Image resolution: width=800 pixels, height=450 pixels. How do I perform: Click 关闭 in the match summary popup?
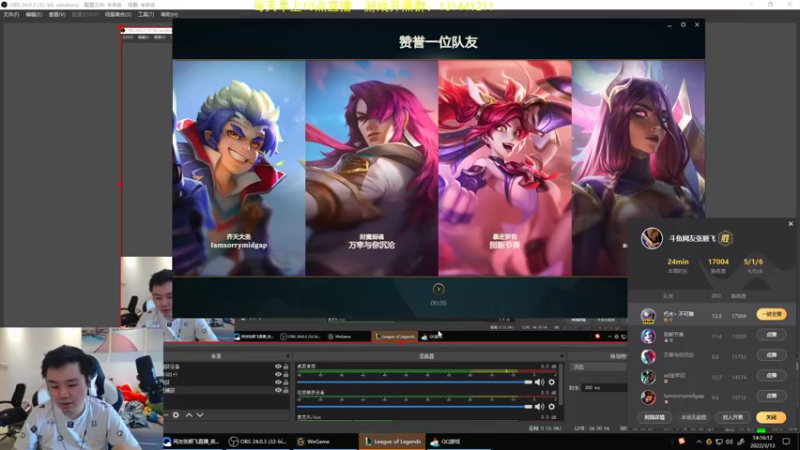[771, 417]
